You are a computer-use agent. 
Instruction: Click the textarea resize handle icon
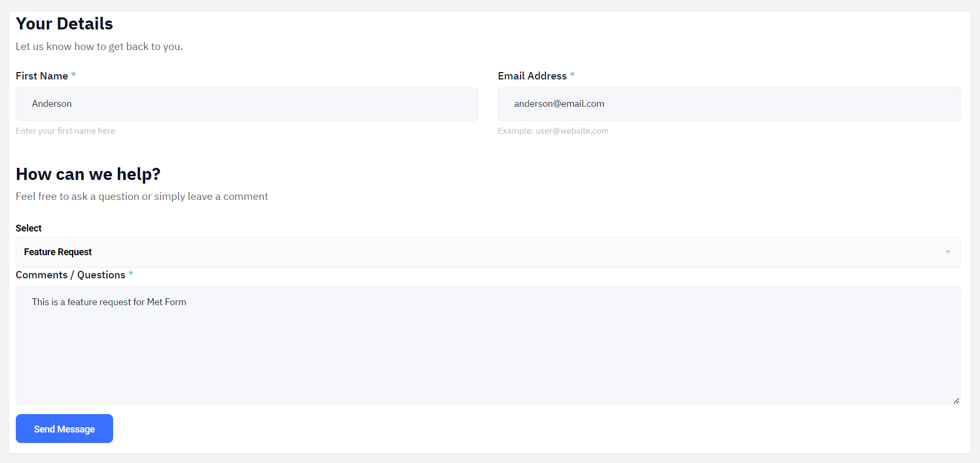click(x=956, y=401)
